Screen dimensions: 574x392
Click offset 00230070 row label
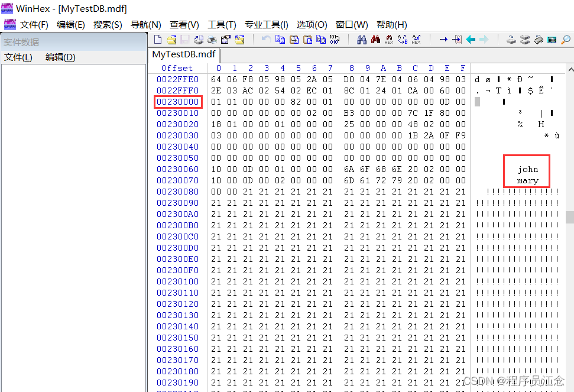[177, 180]
